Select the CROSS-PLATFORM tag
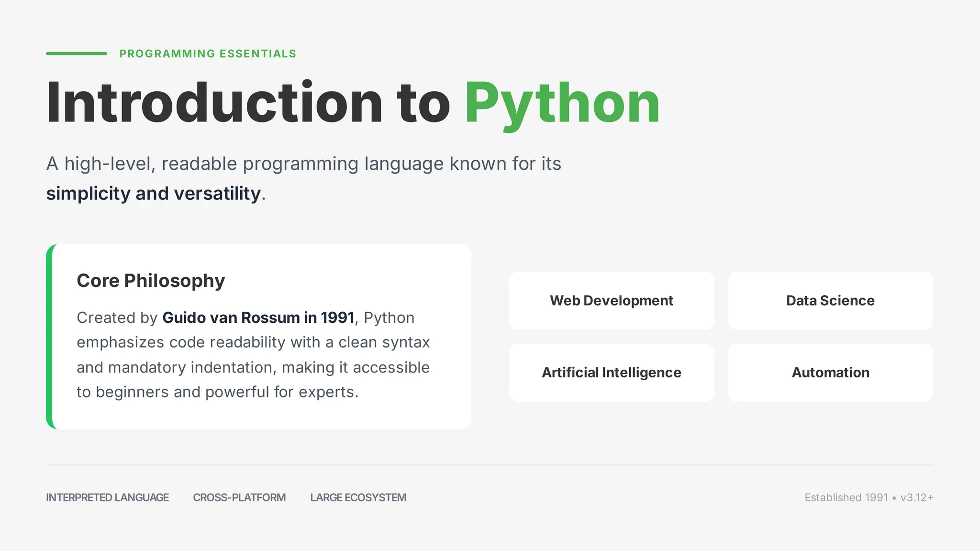Viewport: 980px width, 551px height. click(x=239, y=497)
